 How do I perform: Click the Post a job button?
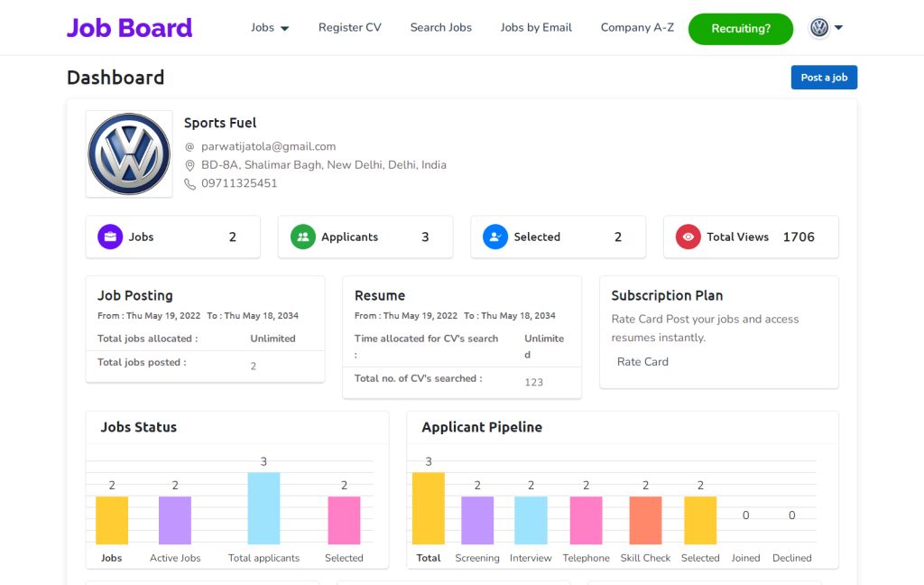click(823, 78)
